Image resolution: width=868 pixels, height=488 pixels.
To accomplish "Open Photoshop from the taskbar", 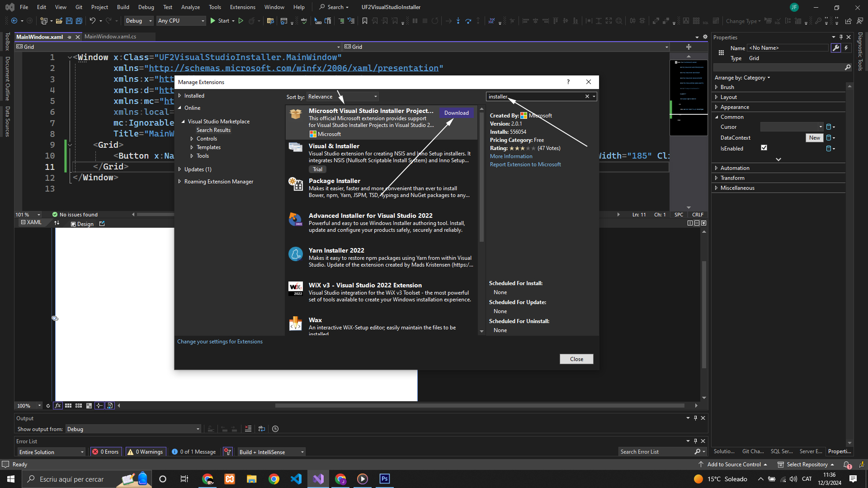I will pos(384,479).
